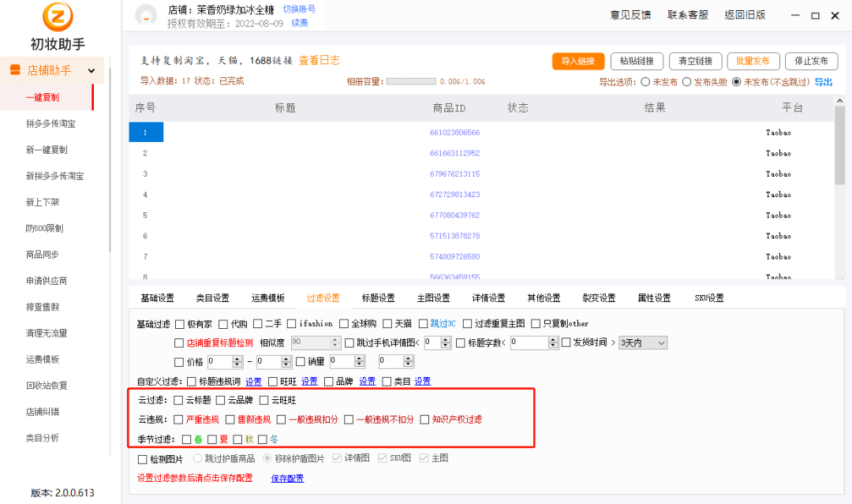Click the 标题字数 spinner arrows
This screenshot has height=504, width=852.
coord(553,342)
